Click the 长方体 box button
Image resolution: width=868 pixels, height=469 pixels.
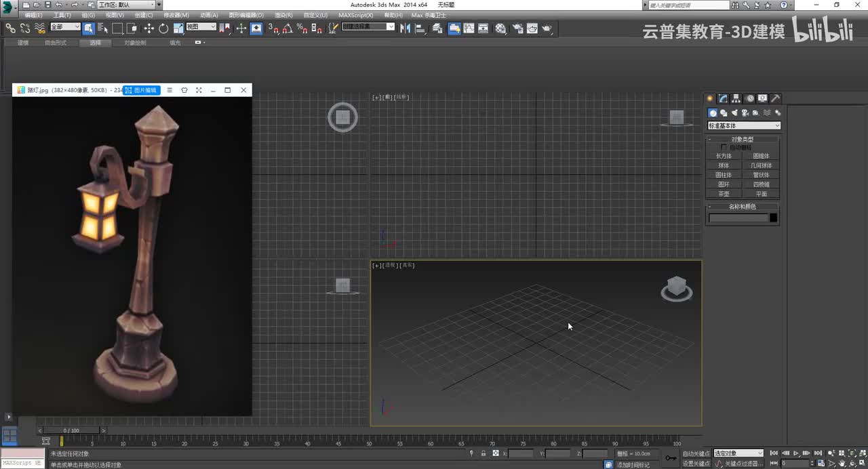click(724, 156)
